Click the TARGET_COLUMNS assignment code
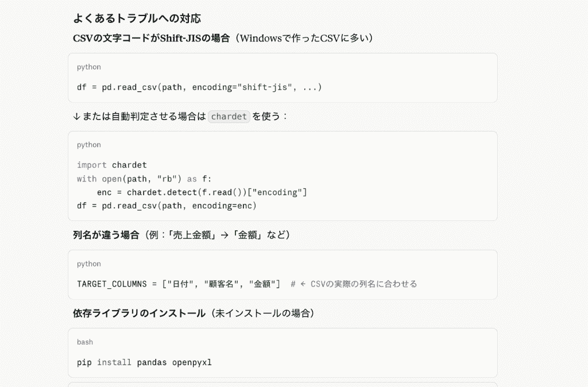Viewport: 588px width, 387px height. pyautogui.click(x=179, y=284)
